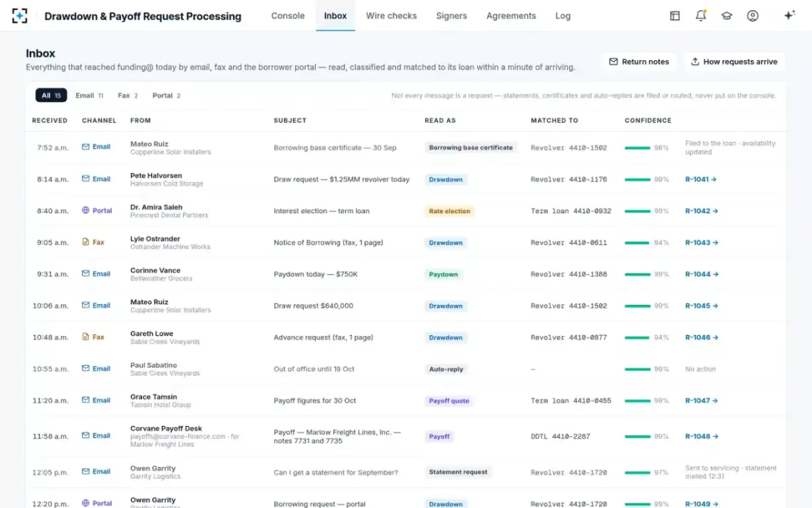The width and height of the screenshot is (812, 508).
Task: Click email icon in Pete Halvorsen row
Action: point(85,179)
